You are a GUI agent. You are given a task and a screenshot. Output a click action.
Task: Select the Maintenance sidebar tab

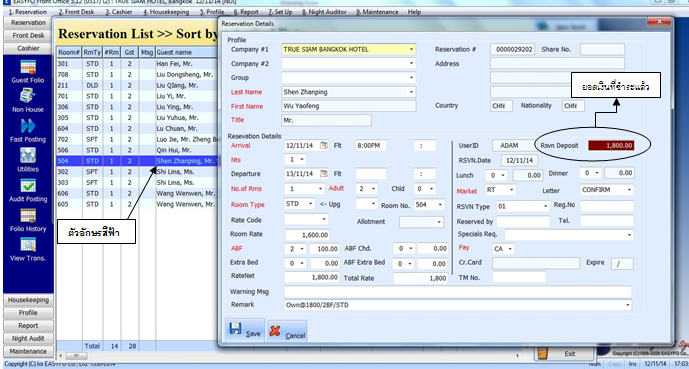coord(28,351)
